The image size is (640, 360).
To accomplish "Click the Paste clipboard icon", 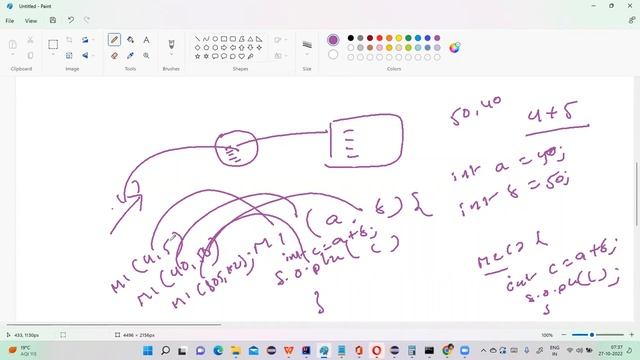I will pos(13,44).
